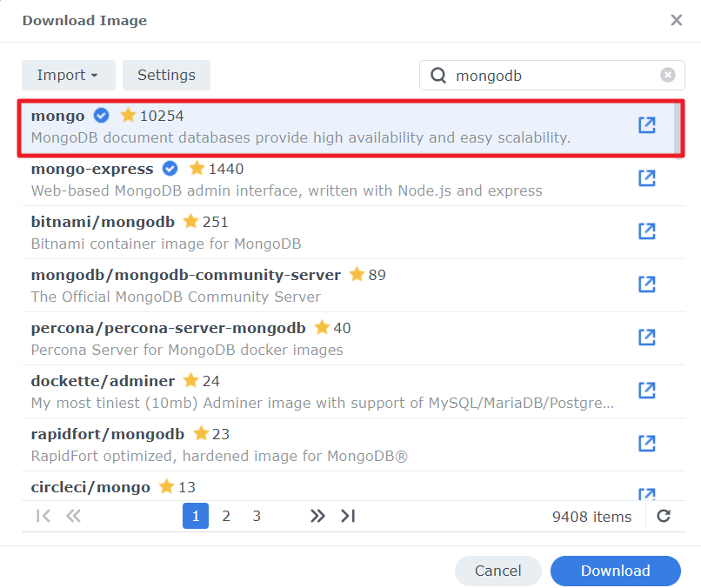Open external link for circleci/mongo image
This screenshot has width=701, height=588.
tap(646, 494)
